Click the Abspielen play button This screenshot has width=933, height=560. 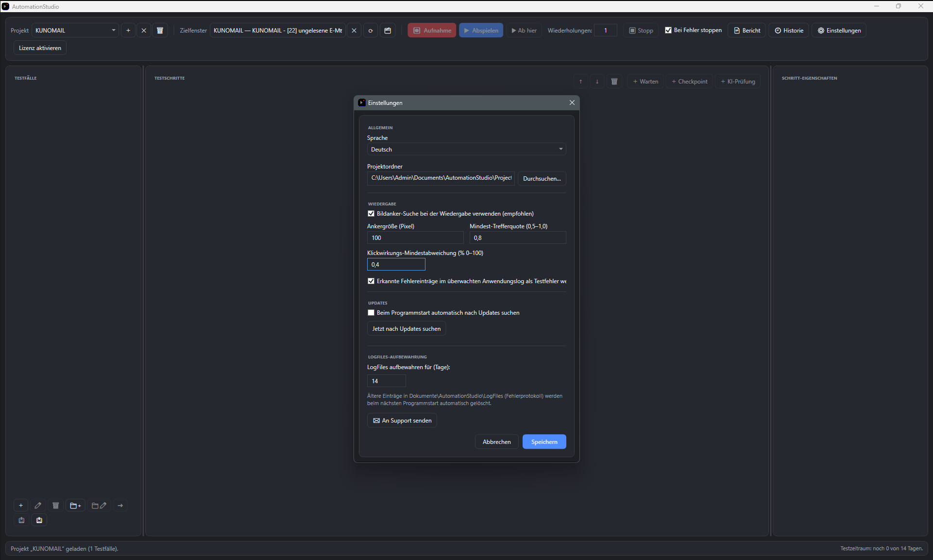pyautogui.click(x=481, y=30)
